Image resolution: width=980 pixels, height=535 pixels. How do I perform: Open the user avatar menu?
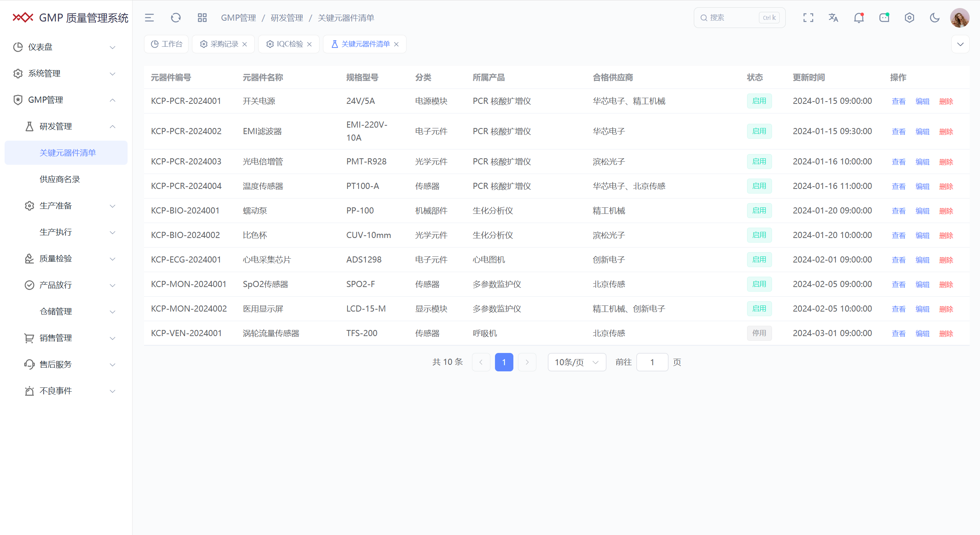[x=960, y=18]
